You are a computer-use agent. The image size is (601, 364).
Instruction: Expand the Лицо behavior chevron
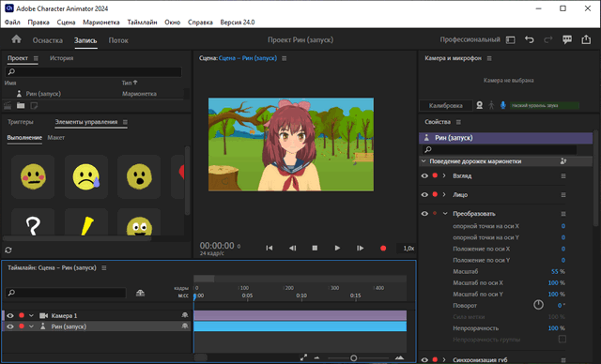tap(444, 194)
